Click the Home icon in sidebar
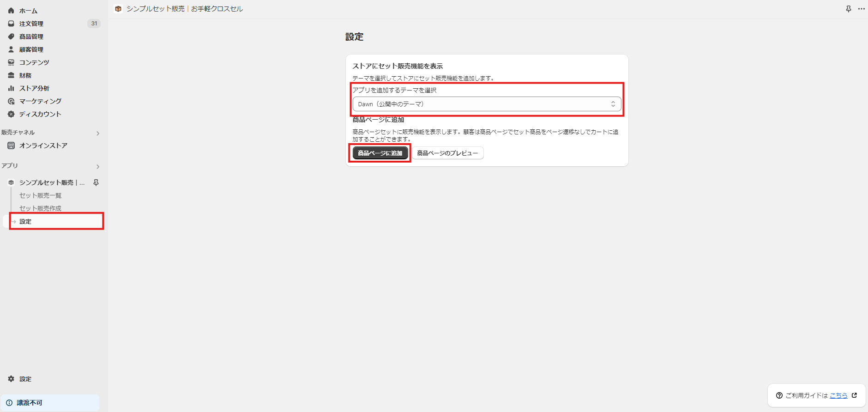Image resolution: width=868 pixels, height=412 pixels. 11,11
